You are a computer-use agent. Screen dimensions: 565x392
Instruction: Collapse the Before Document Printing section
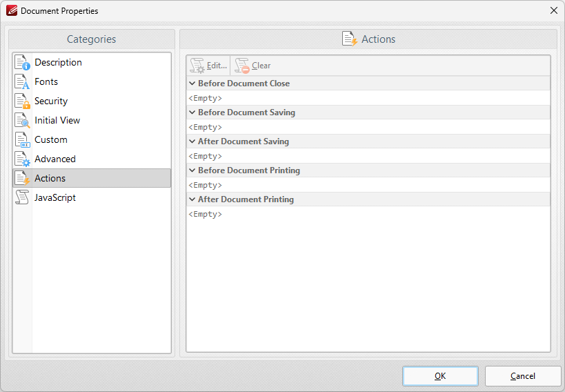(192, 170)
